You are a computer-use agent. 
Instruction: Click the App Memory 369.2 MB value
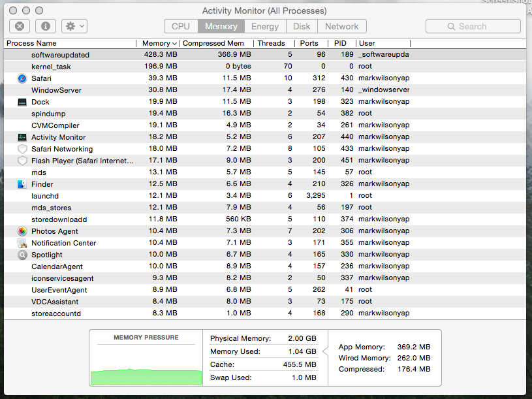414,347
